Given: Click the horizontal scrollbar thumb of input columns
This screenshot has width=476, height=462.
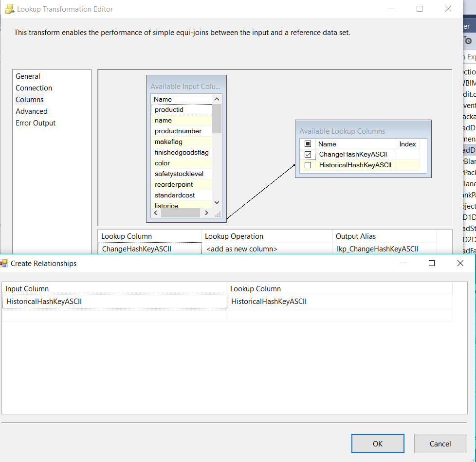Looking at the screenshot, I should 180,213.
